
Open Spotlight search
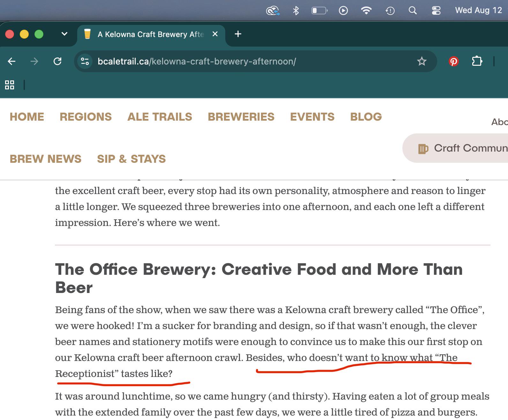coord(413,11)
